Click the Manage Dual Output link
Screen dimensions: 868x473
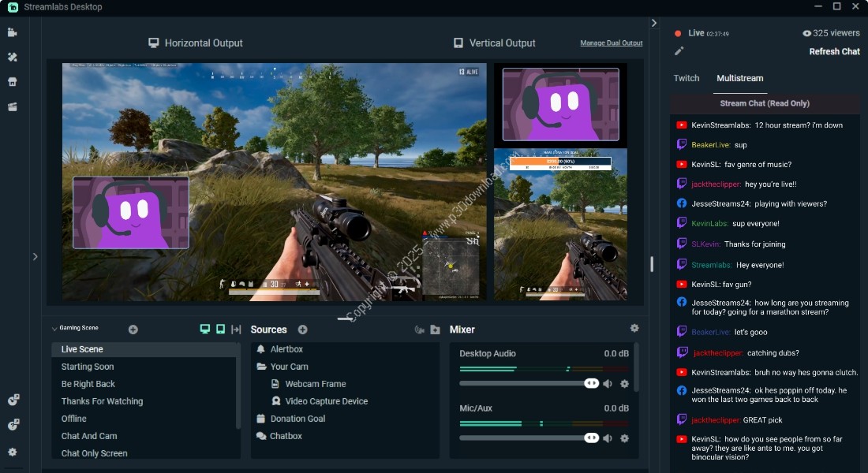pos(611,43)
